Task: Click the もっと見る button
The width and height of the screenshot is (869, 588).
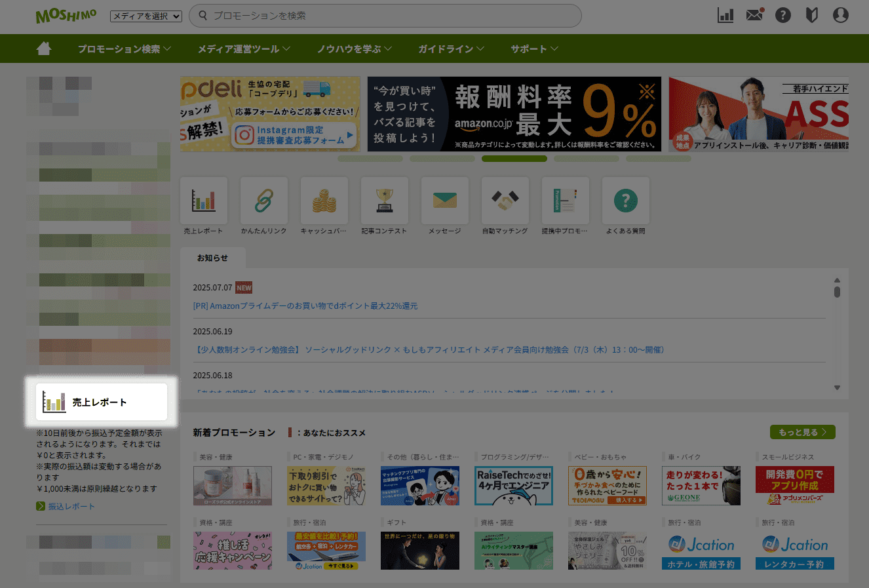Action: coord(803,432)
